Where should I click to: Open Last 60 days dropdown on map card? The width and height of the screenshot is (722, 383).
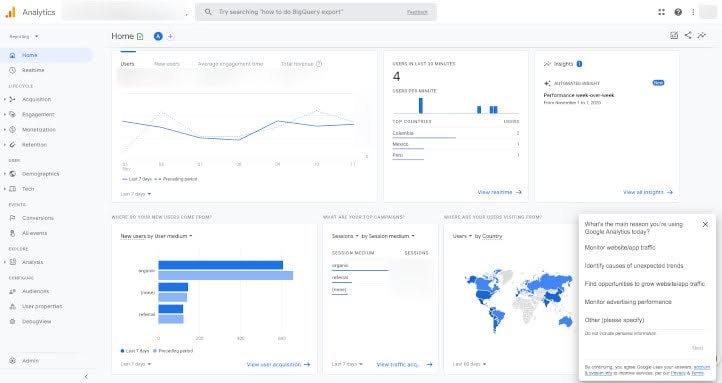[x=469, y=364]
